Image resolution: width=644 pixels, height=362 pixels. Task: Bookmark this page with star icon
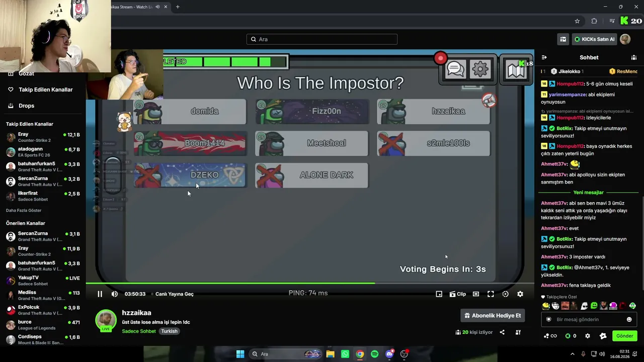pos(577,21)
